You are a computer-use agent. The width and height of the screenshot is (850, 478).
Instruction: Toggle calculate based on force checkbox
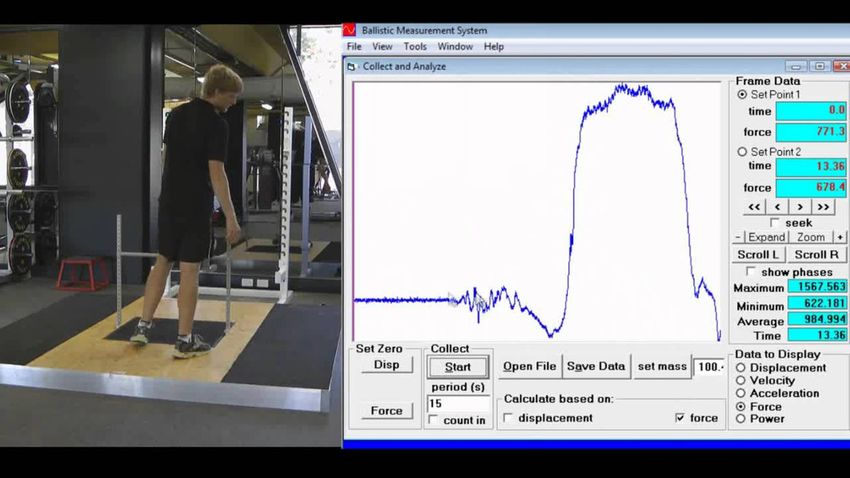point(680,418)
